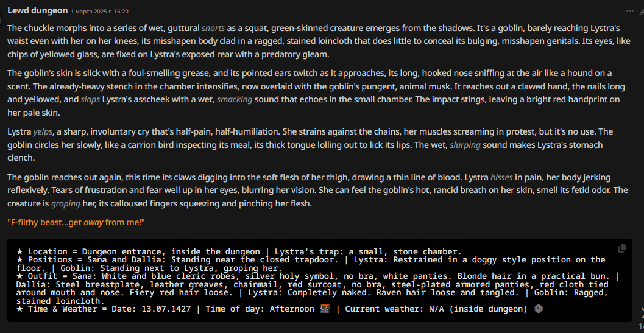Click the pencil edit message icon
The image size is (644, 333).
[x=642, y=11]
